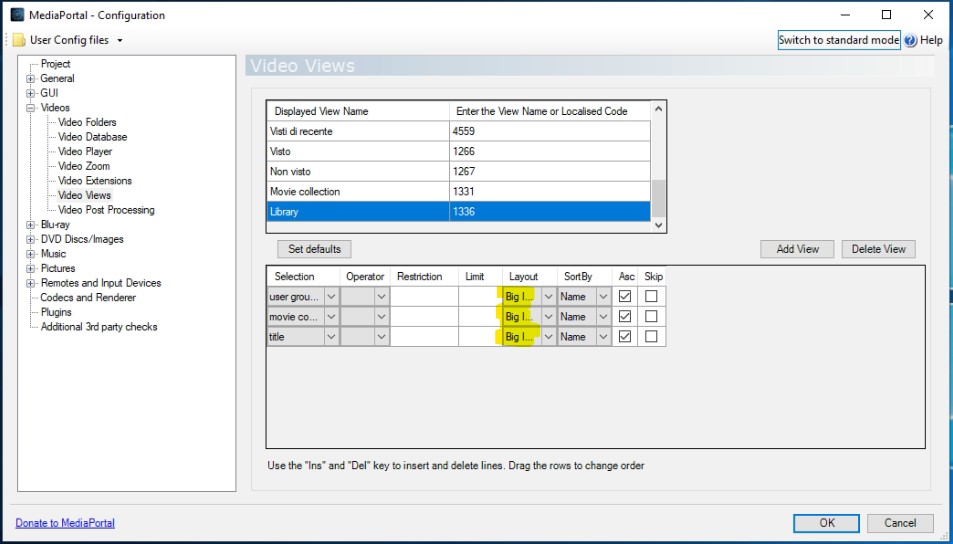Select Project in the settings tree
The image size is (953, 544).
click(55, 64)
